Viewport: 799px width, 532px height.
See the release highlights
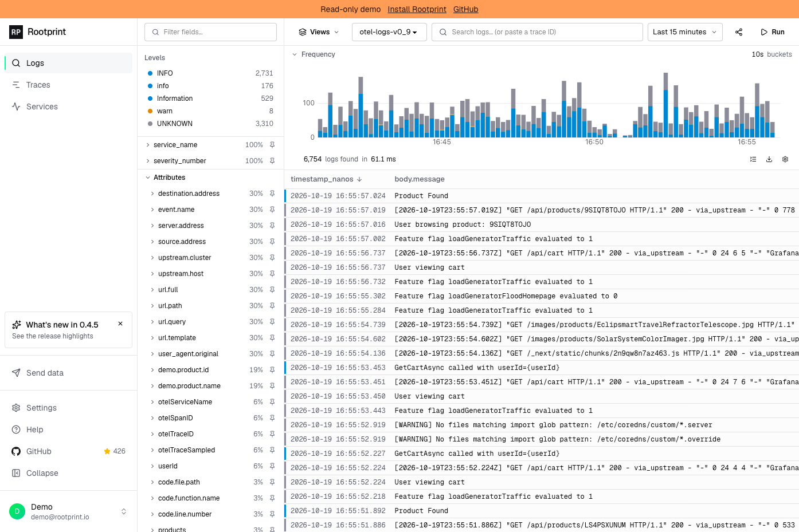point(52,336)
